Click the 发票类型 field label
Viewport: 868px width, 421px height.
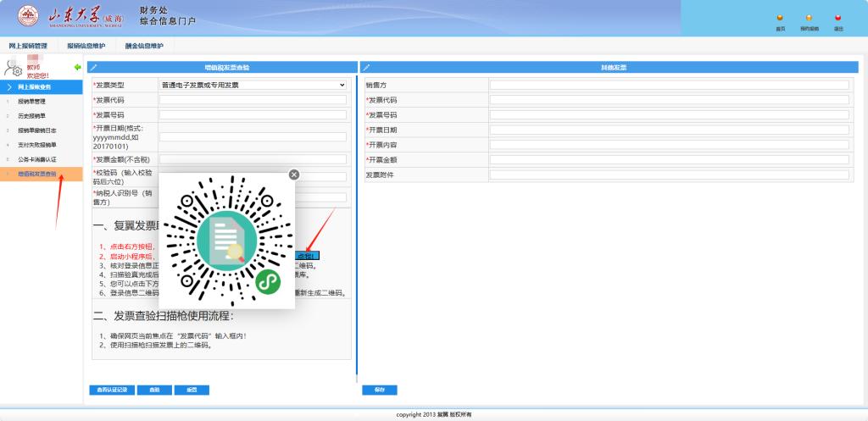click(x=109, y=86)
